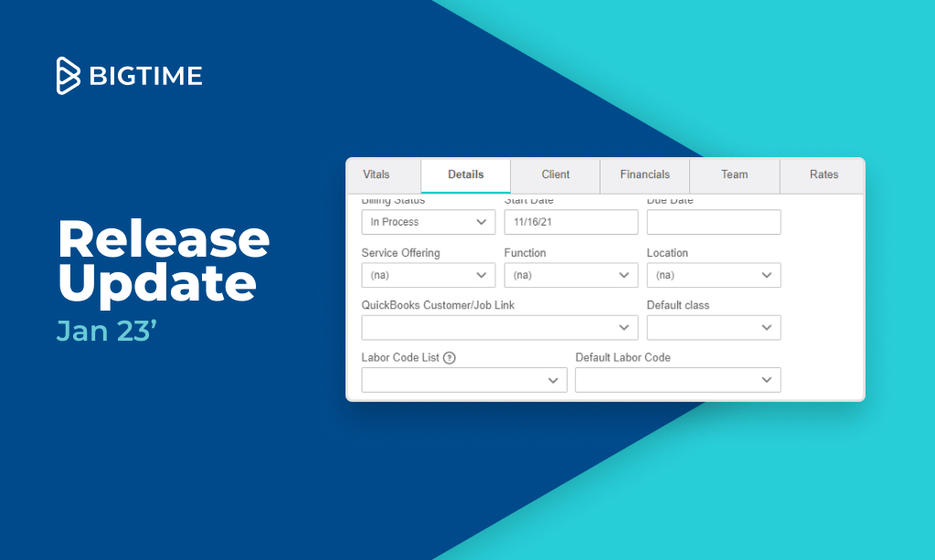Click the QuickBooks Customer/Job Link label
This screenshot has width=935, height=560.
pyautogui.click(x=438, y=305)
